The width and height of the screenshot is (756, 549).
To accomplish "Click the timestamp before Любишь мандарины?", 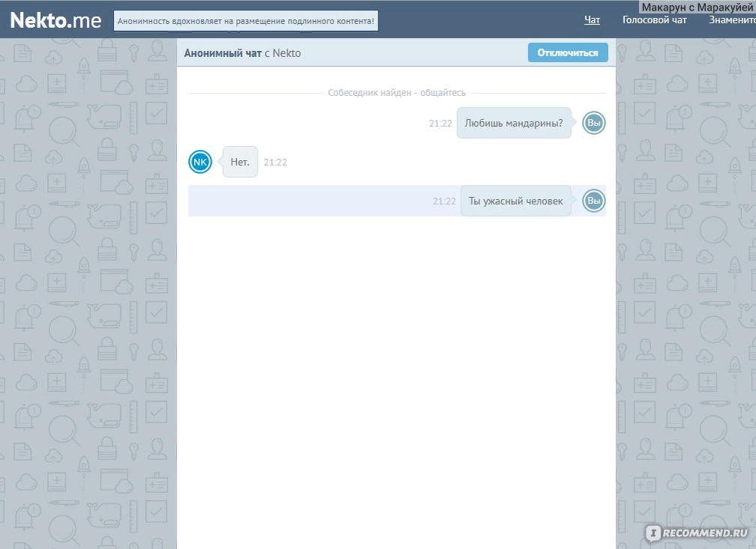I will [x=441, y=124].
